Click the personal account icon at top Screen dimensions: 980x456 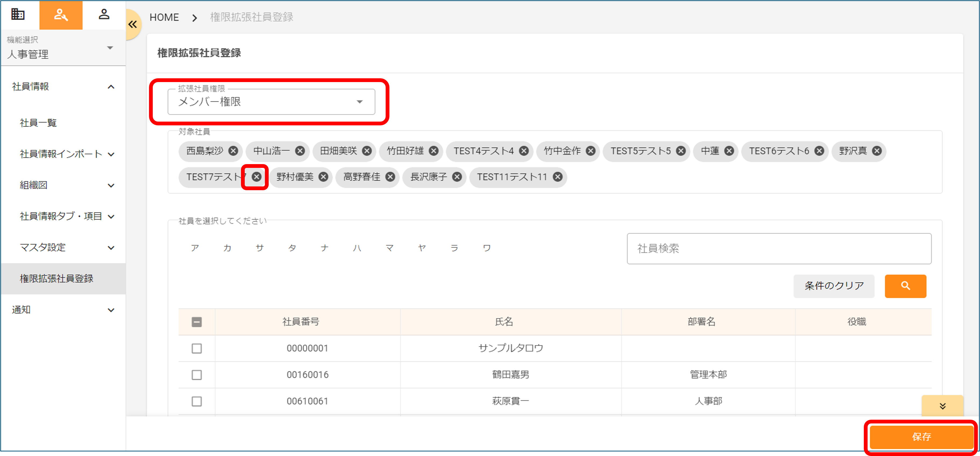104,15
